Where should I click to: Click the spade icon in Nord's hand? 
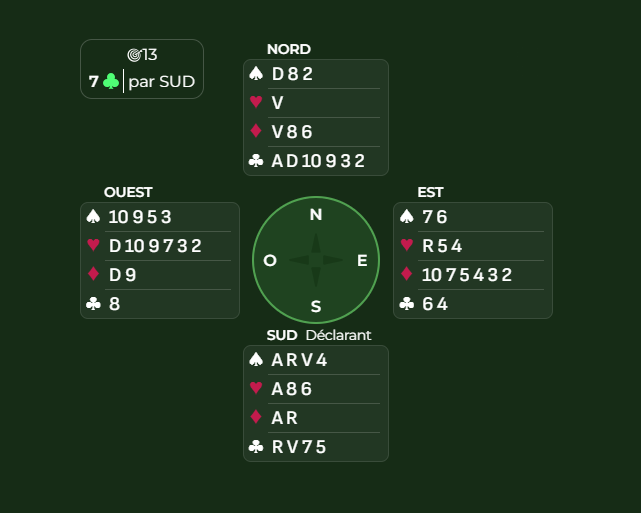(x=255, y=74)
